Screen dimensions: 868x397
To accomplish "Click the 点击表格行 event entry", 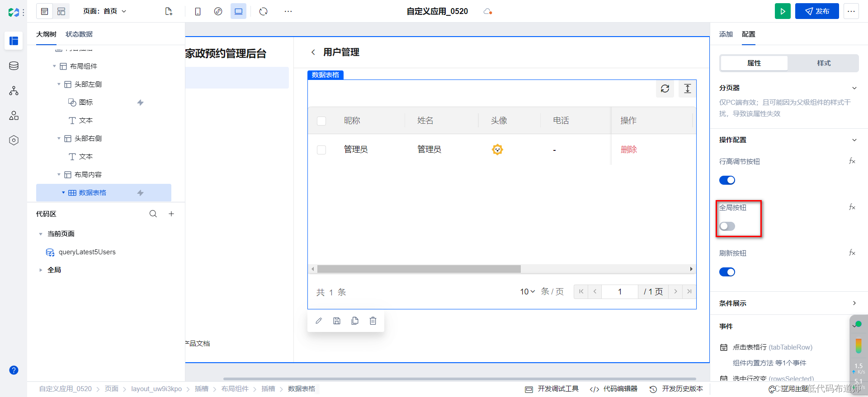I will coord(772,347).
